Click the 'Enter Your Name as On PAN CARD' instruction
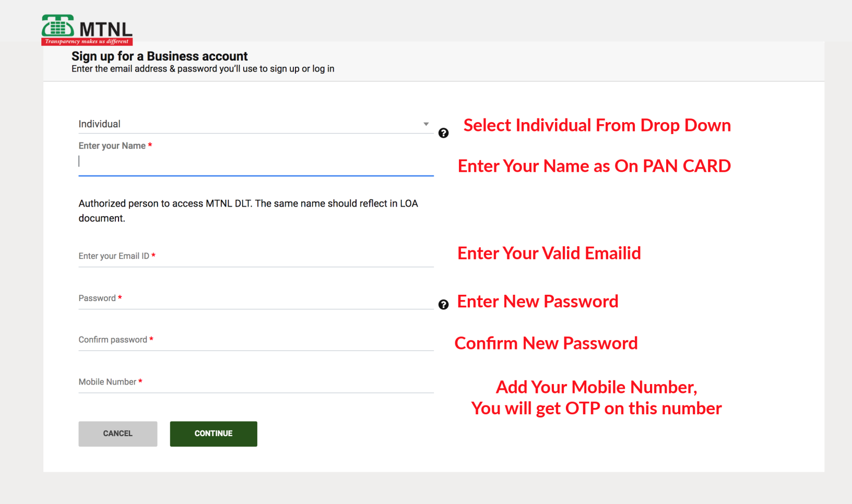 coord(595,166)
